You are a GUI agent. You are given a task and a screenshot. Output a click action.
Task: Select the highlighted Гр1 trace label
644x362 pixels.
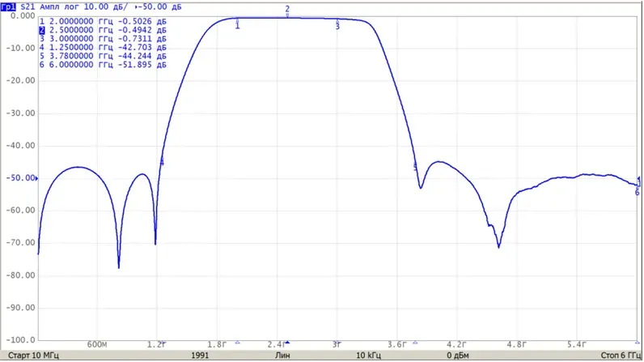[x=8, y=7]
